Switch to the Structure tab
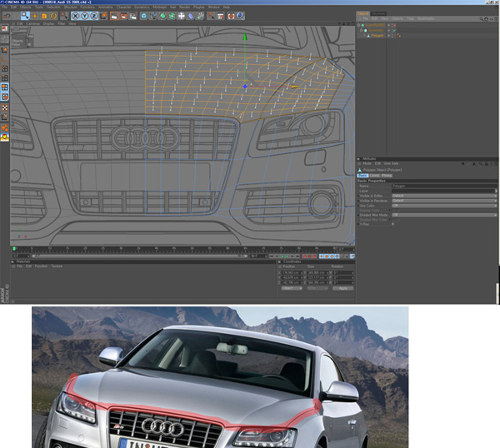500x448 pixels. tap(378, 13)
